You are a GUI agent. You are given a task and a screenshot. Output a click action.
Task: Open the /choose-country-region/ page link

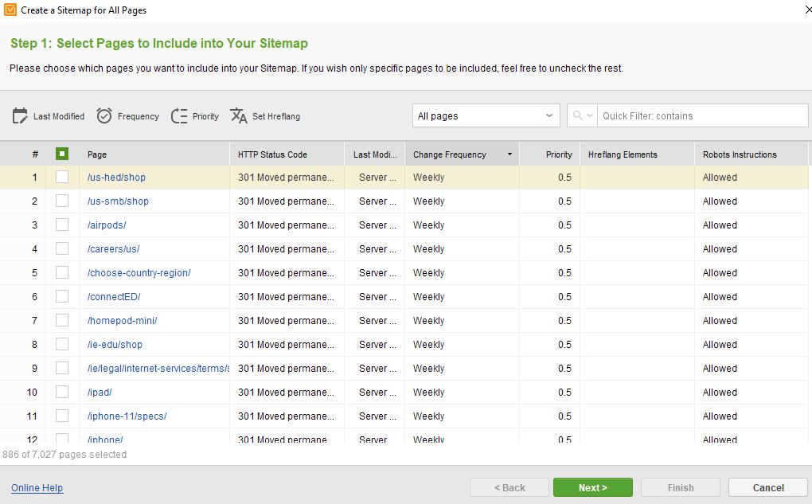pyautogui.click(x=139, y=272)
